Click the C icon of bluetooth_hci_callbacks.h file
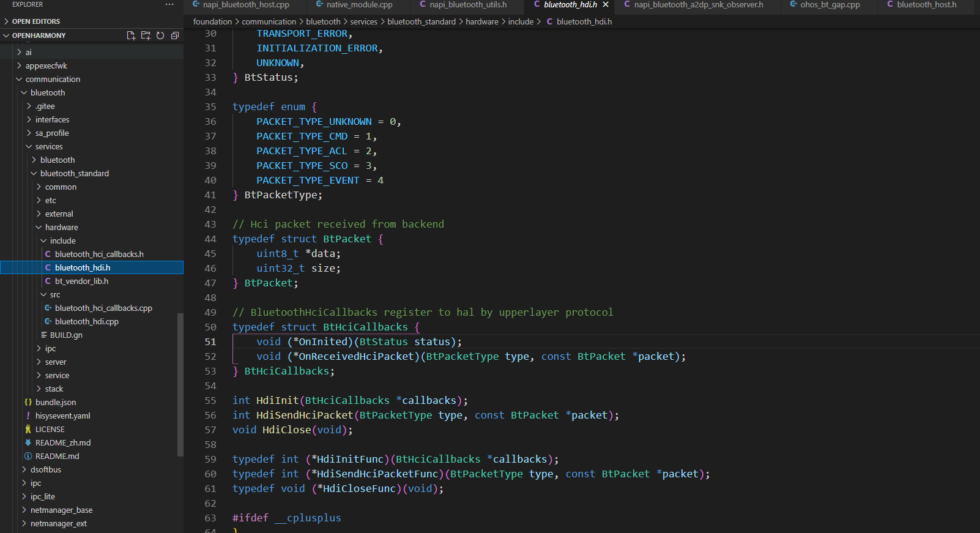This screenshot has width=980, height=533. pyautogui.click(x=48, y=254)
